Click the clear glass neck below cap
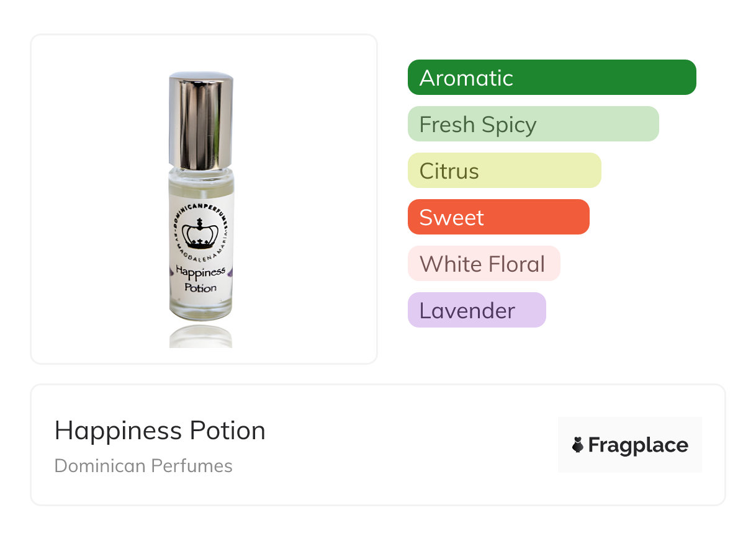The height and width of the screenshot is (536, 756). coord(200,180)
